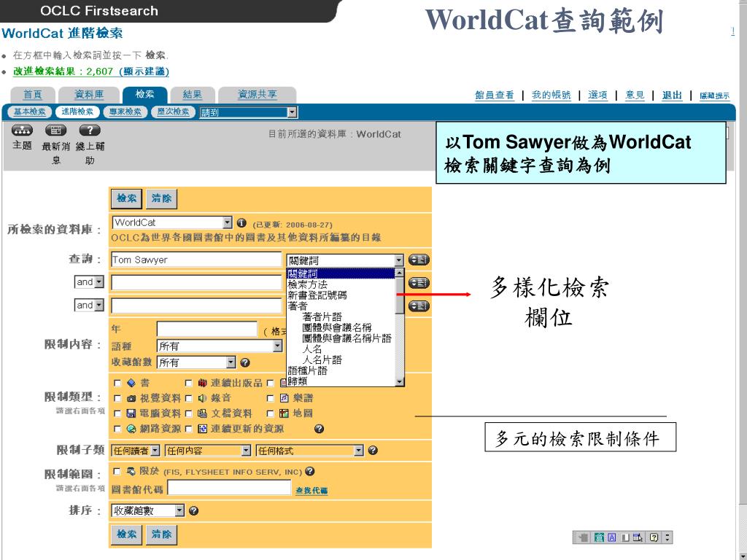Select 檢索方法 in the index list
Image resolution: width=747 pixels, height=560 pixels.
tap(307, 284)
